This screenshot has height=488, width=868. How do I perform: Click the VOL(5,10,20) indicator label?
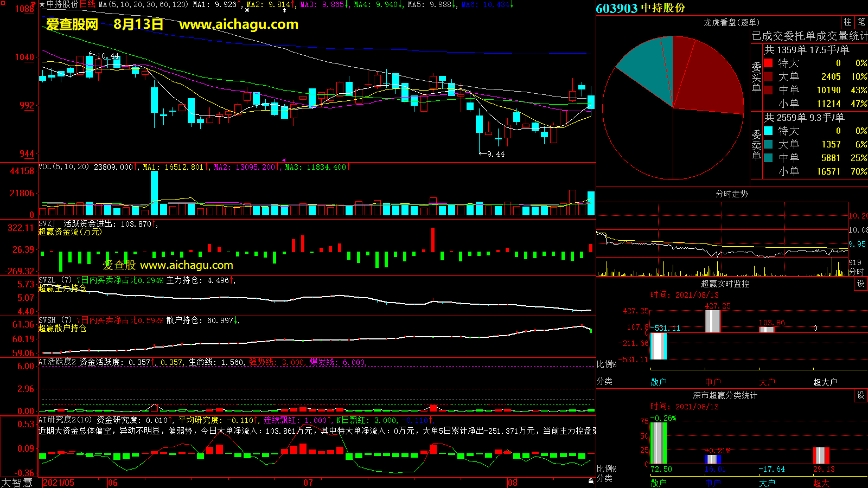click(x=63, y=167)
